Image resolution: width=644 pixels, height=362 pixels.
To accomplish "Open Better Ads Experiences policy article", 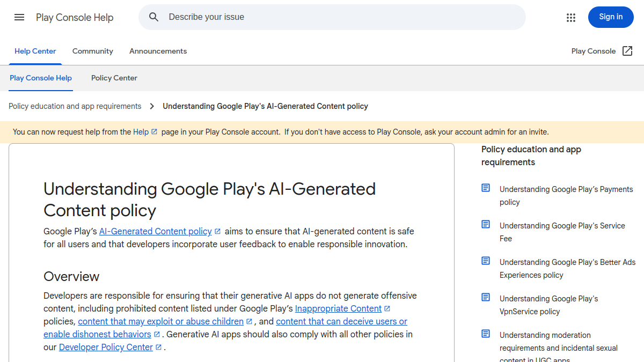I will click(x=568, y=269).
